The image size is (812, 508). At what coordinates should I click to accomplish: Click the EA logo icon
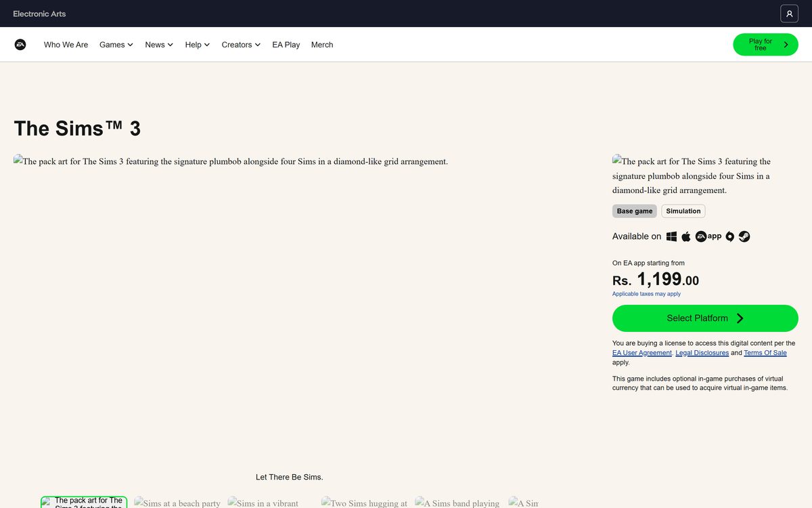pyautogui.click(x=20, y=45)
